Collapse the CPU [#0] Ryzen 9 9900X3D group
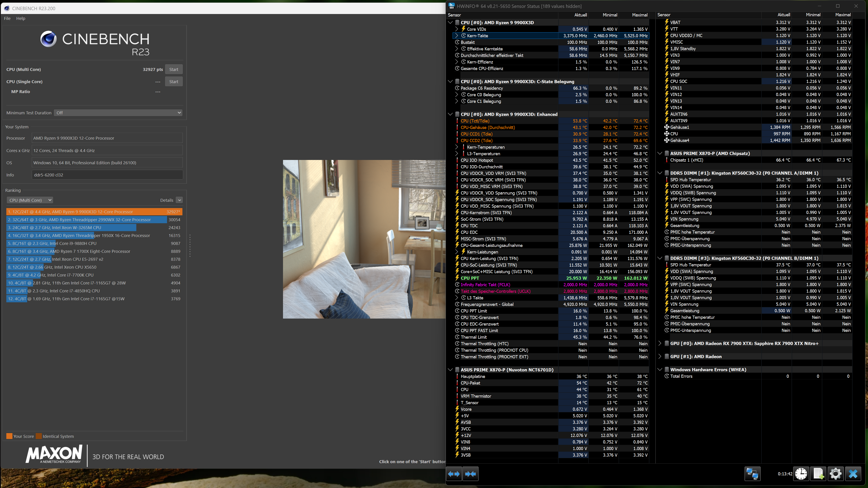868x488 pixels. (x=450, y=23)
